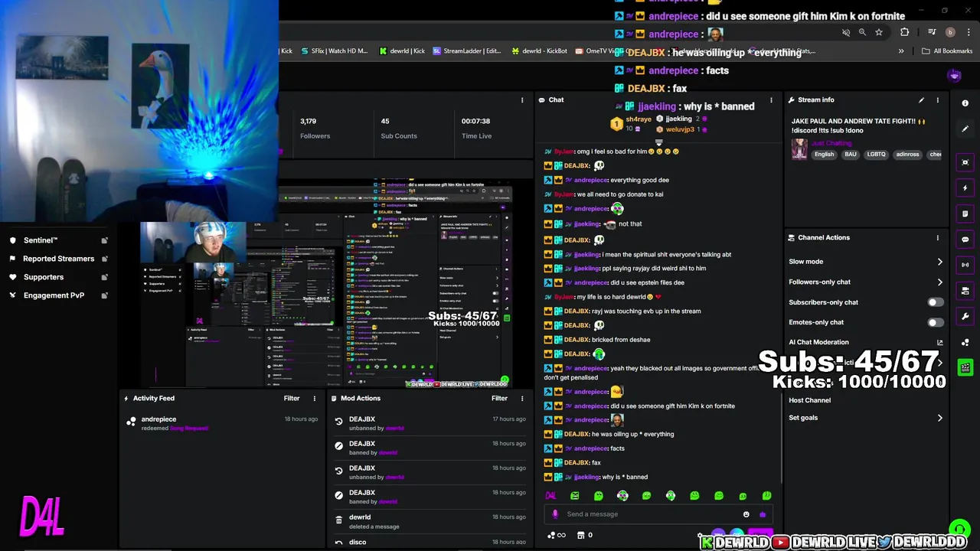Open the external link icon beside Engagement PvP

click(x=104, y=295)
